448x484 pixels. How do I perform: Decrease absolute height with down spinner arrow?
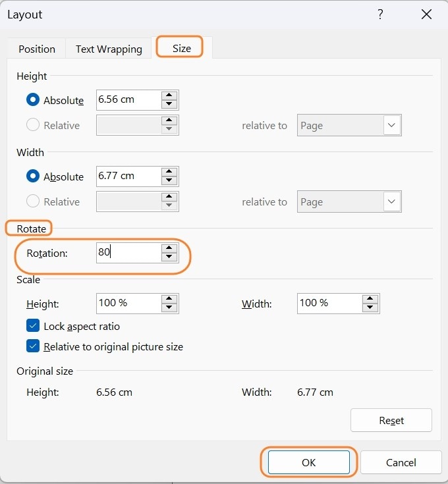tap(170, 105)
